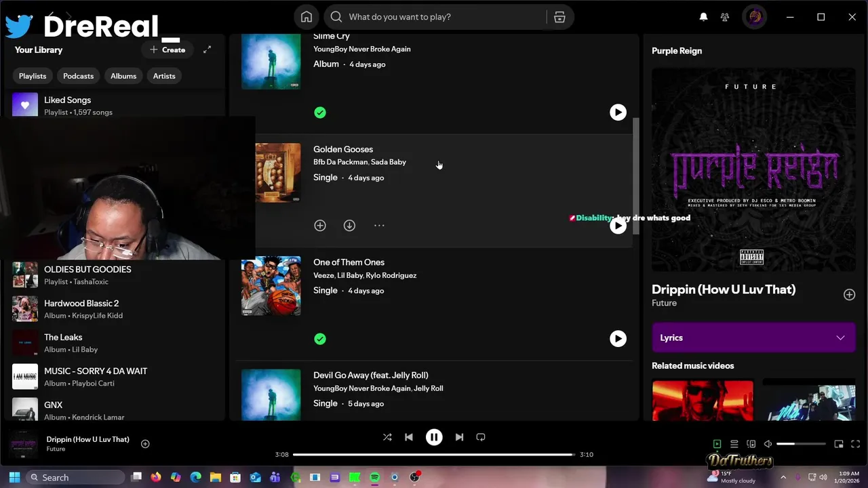The image size is (868, 488).
Task: Go to Spotify Home
Action: 307,17
